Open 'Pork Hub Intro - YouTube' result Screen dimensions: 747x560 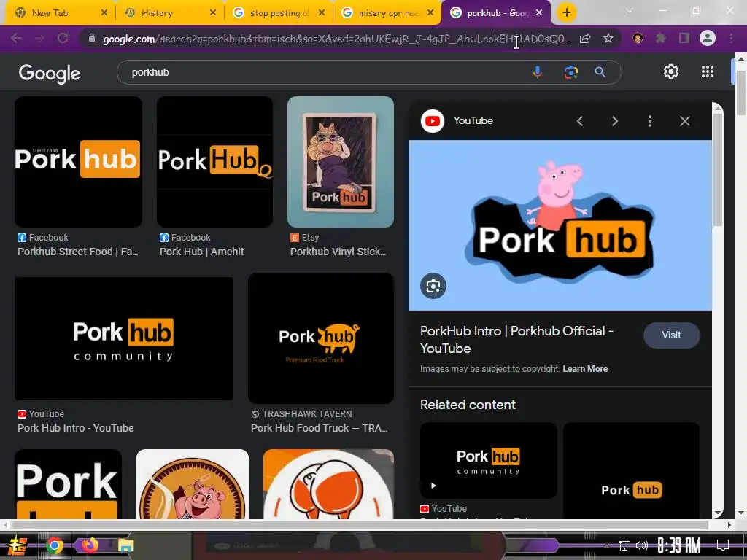[x=76, y=428]
